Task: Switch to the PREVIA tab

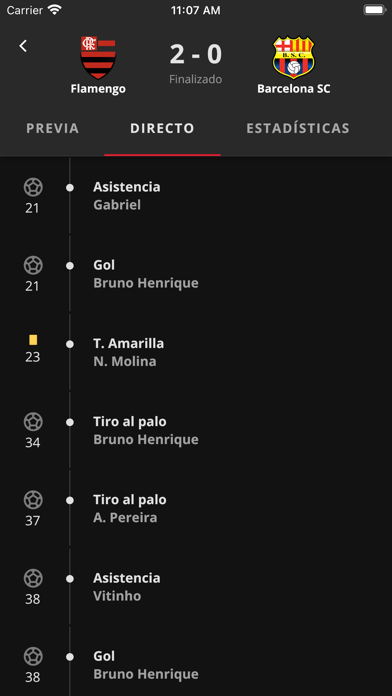Action: [52, 128]
